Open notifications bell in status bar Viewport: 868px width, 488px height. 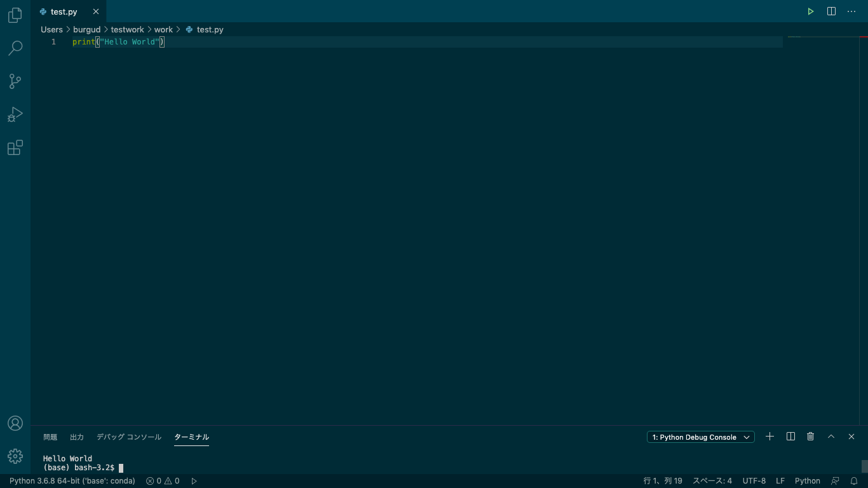(x=854, y=481)
